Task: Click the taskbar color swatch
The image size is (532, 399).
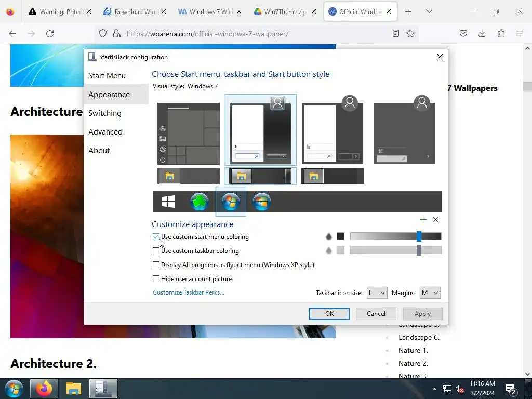Action: point(340,250)
